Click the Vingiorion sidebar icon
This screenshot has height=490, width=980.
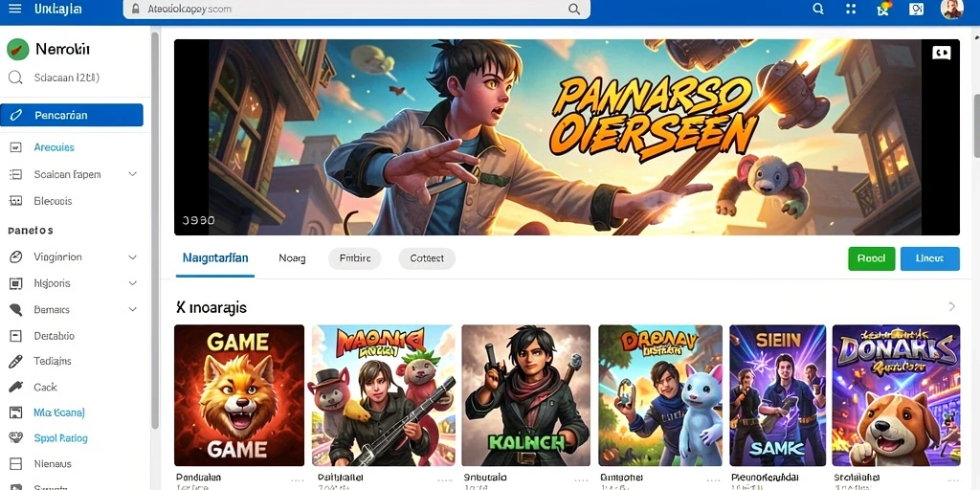pos(15,256)
